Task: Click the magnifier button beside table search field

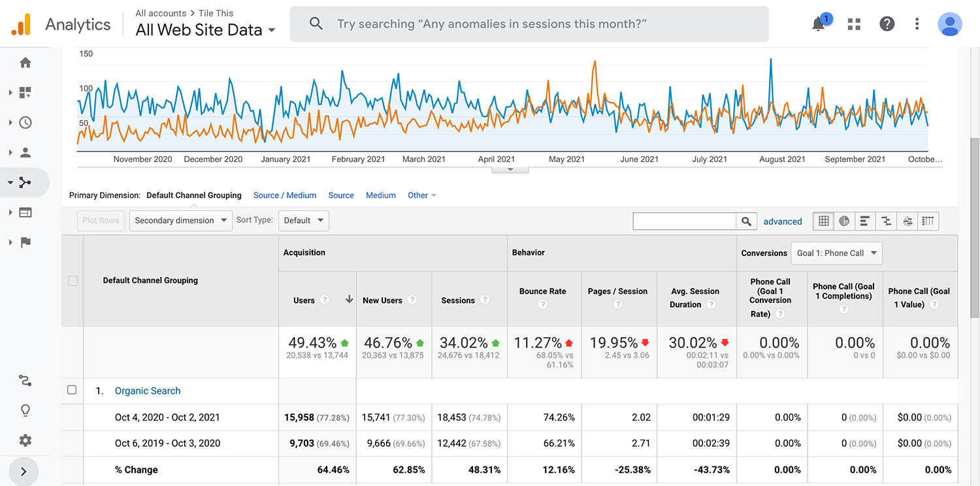Action: click(747, 221)
